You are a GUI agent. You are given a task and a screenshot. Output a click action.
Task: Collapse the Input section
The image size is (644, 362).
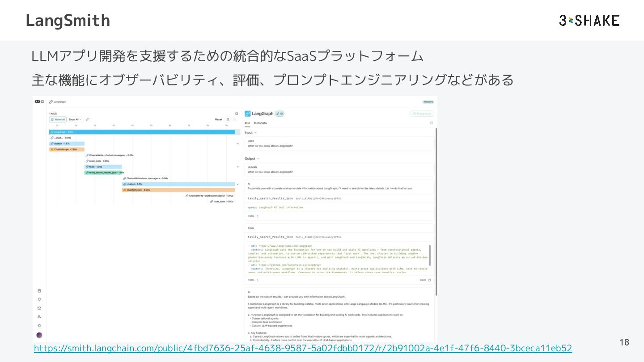coord(250,133)
